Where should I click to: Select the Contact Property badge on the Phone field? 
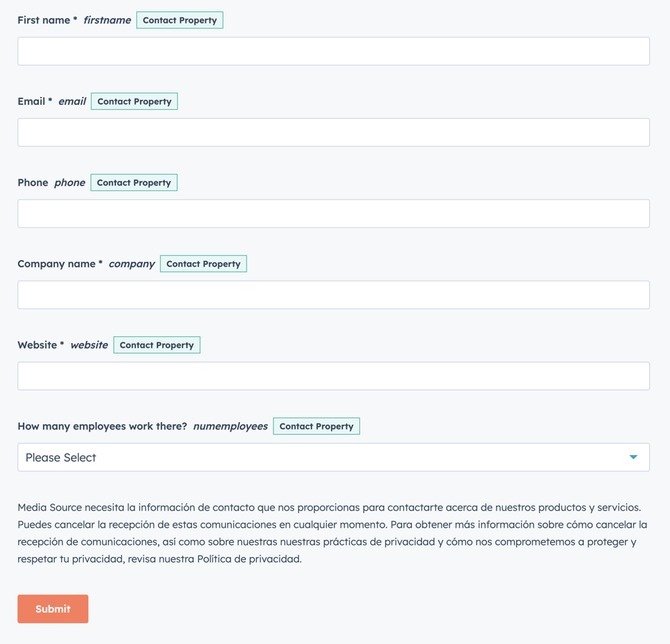point(133,182)
